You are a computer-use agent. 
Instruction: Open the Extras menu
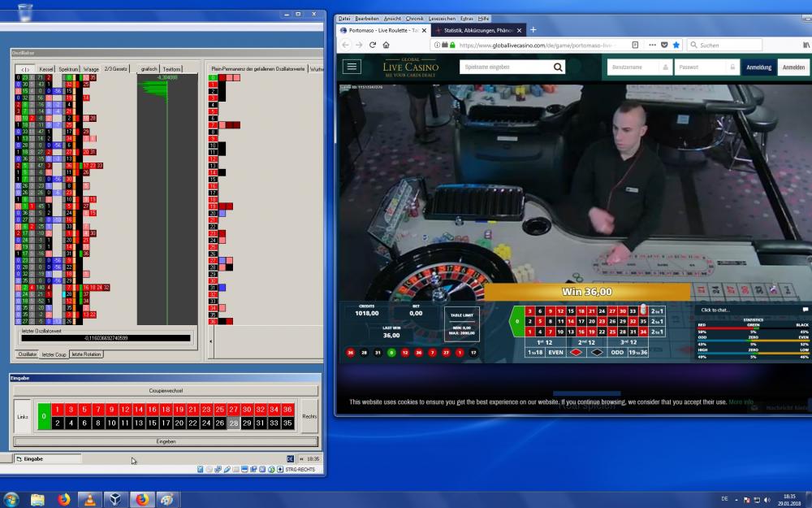pyautogui.click(x=467, y=18)
